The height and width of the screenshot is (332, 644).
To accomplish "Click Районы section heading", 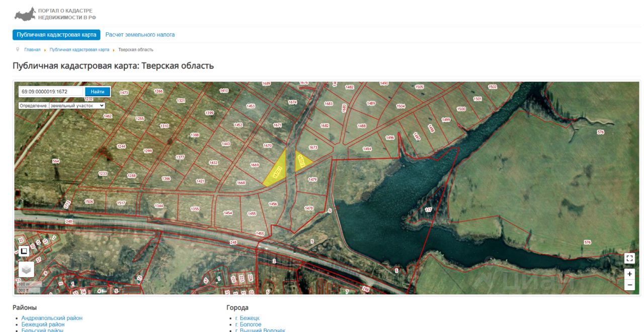I will click(25, 308).
